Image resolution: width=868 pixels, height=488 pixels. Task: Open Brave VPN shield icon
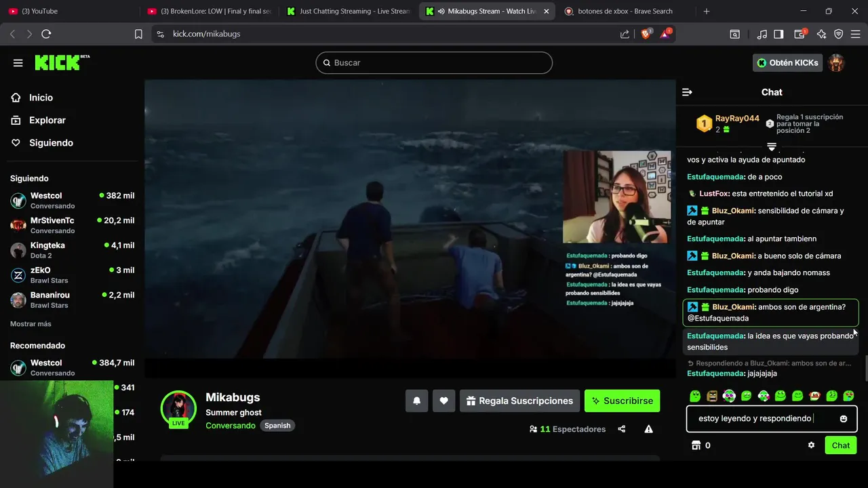point(839,34)
